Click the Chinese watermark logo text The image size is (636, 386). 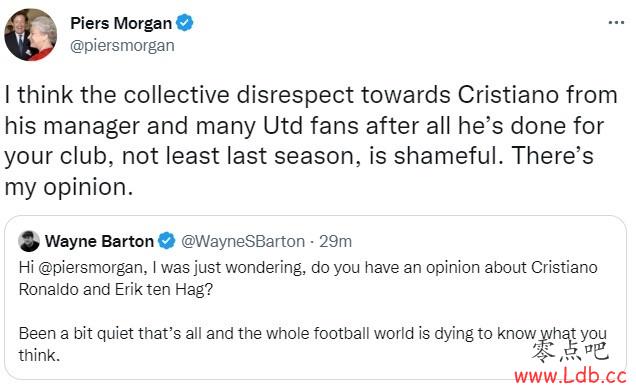coord(571,351)
